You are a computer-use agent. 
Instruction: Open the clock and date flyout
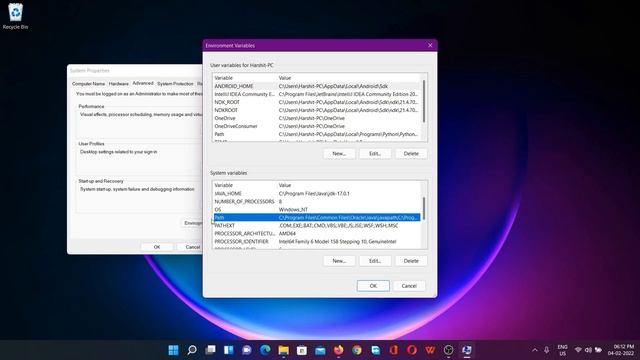tap(620, 350)
